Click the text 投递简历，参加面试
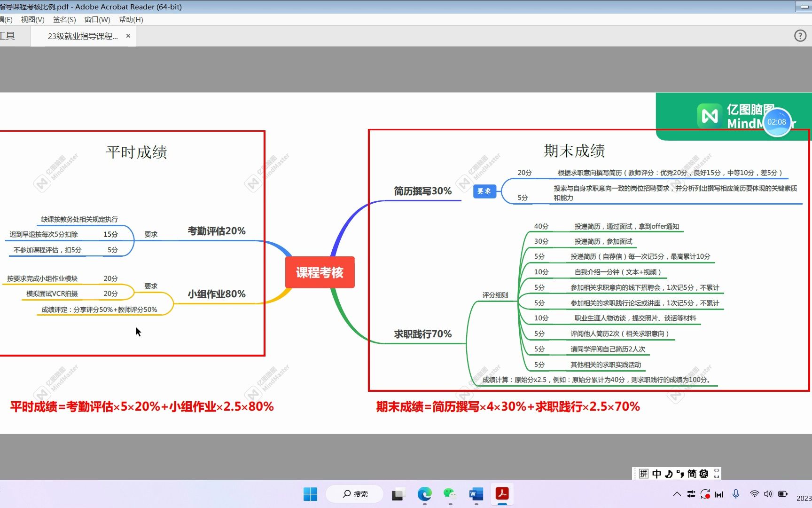The width and height of the screenshot is (812, 508). 603,241
